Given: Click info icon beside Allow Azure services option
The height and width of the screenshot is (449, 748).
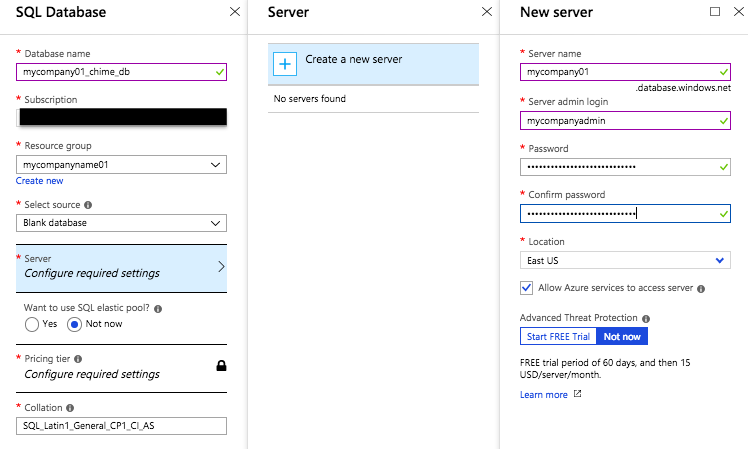Looking at the screenshot, I should (x=701, y=289).
